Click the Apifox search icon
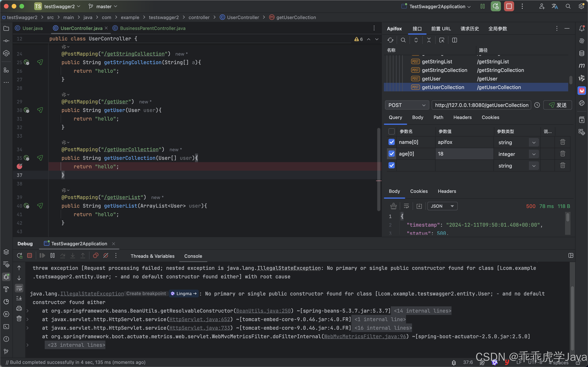The width and height of the screenshot is (588, 367). [x=403, y=40]
